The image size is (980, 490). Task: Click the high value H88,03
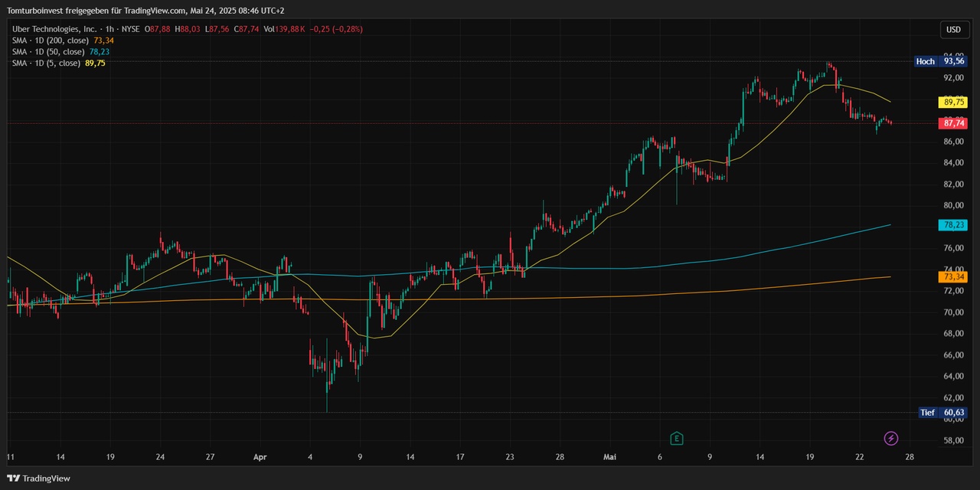[x=188, y=29]
